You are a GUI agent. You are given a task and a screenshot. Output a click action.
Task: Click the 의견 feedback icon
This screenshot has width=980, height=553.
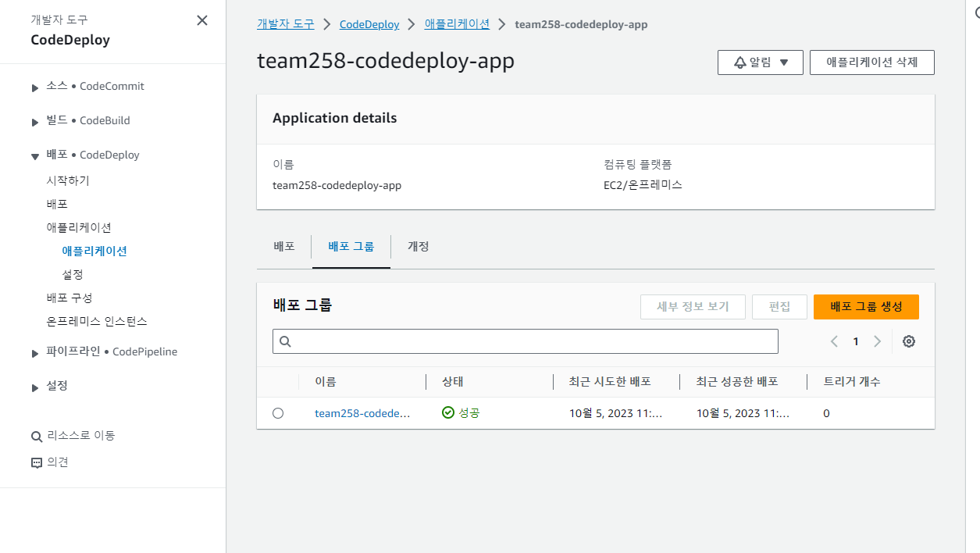tap(36, 462)
